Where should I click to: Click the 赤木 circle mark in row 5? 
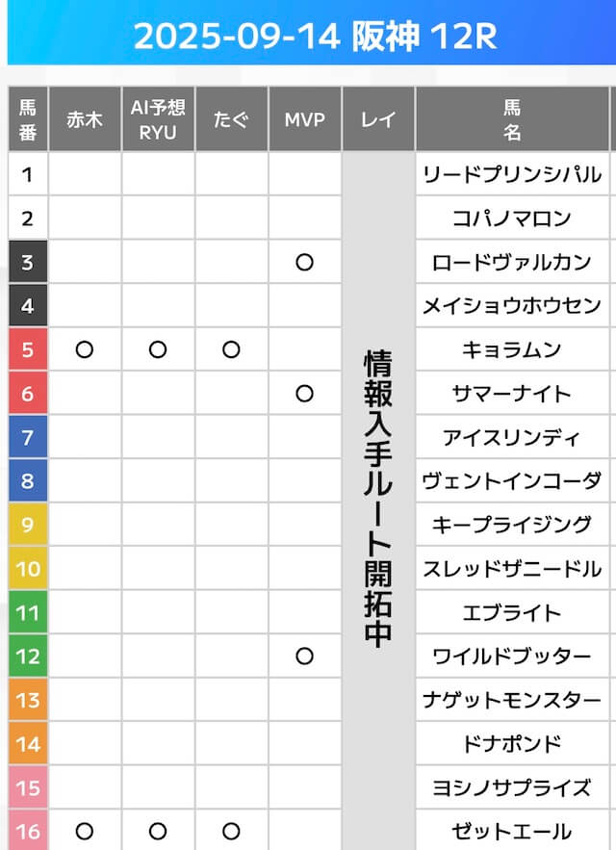pos(85,349)
